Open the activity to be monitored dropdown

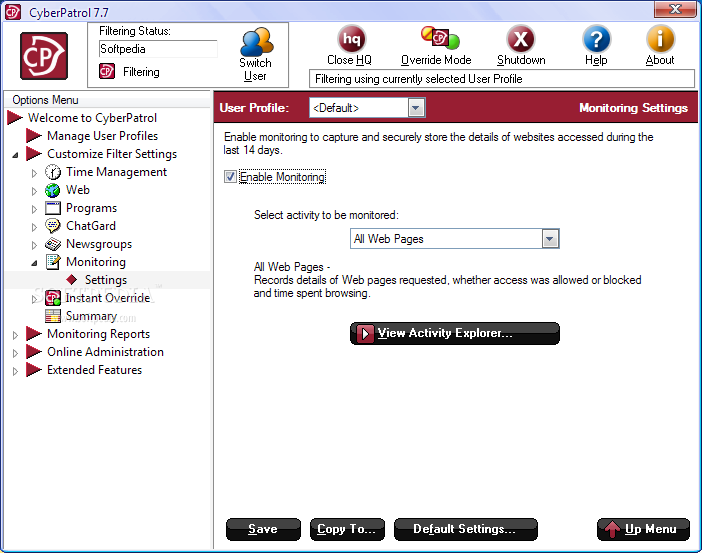pos(550,239)
